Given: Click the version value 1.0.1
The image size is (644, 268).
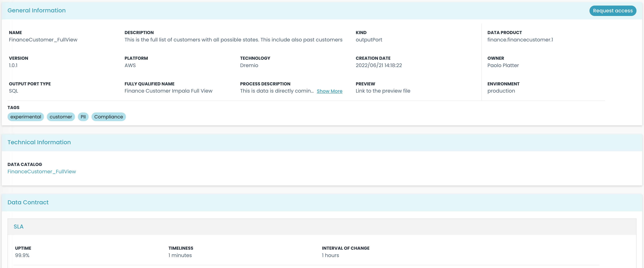Looking at the screenshot, I should [x=13, y=65].
